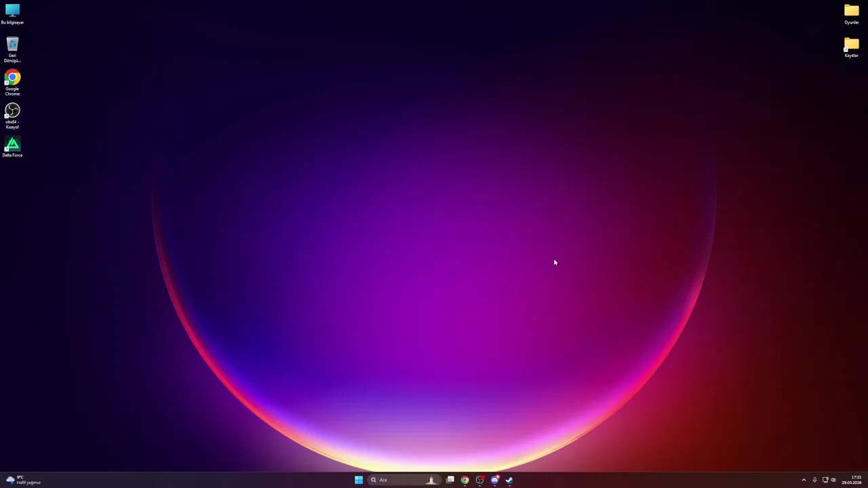Select the Kayıtlar folder on desktop
868x488 pixels.
coord(852,47)
